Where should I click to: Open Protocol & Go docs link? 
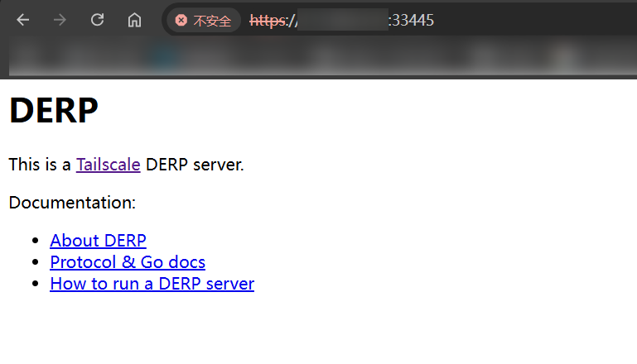[x=128, y=262]
